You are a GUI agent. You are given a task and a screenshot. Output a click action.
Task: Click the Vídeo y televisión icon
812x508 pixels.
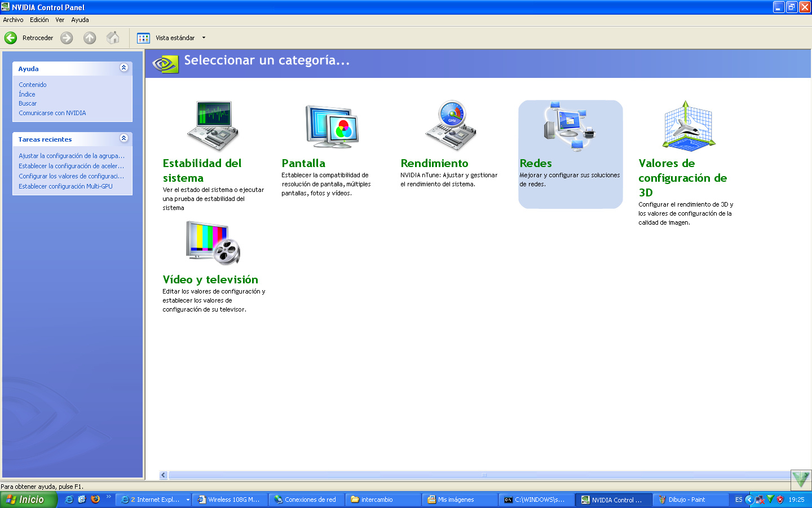[x=213, y=243]
